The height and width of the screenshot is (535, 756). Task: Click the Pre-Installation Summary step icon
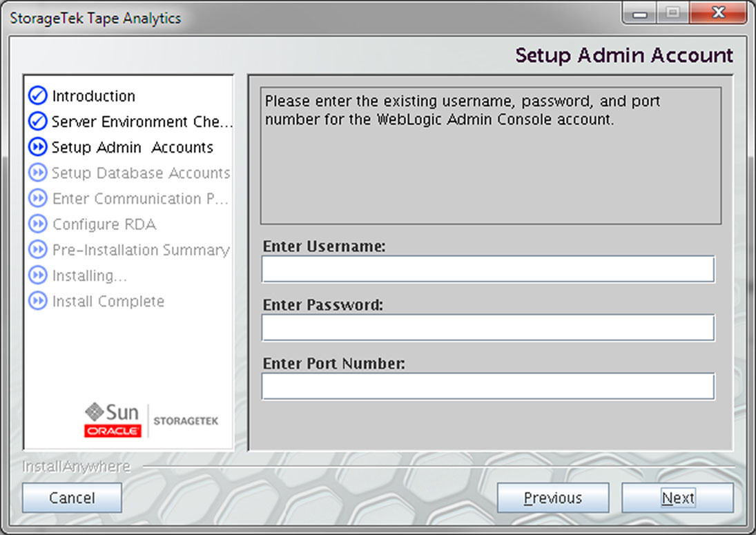coord(37,250)
